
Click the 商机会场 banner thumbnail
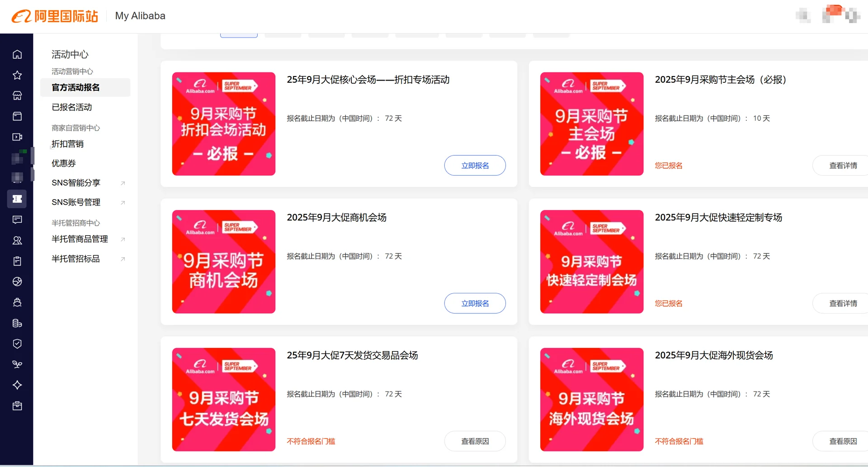[x=223, y=262]
